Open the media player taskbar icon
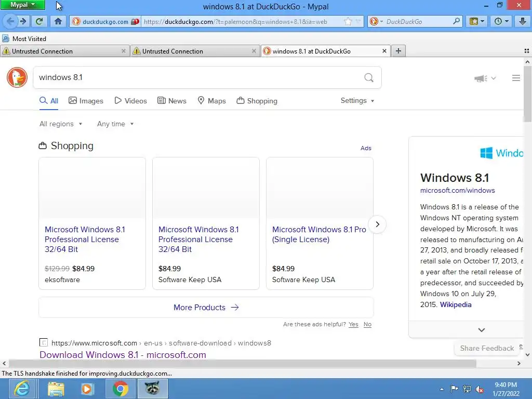Screen dimensions: 532x399 [87, 389]
